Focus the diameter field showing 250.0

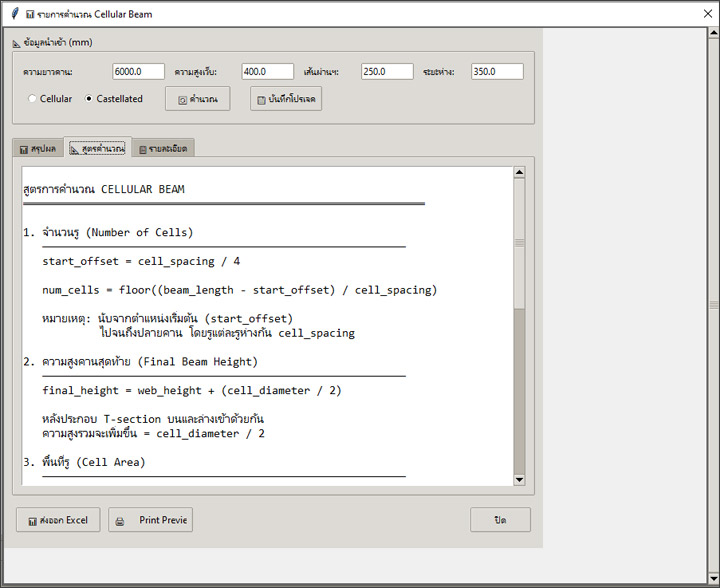387,72
